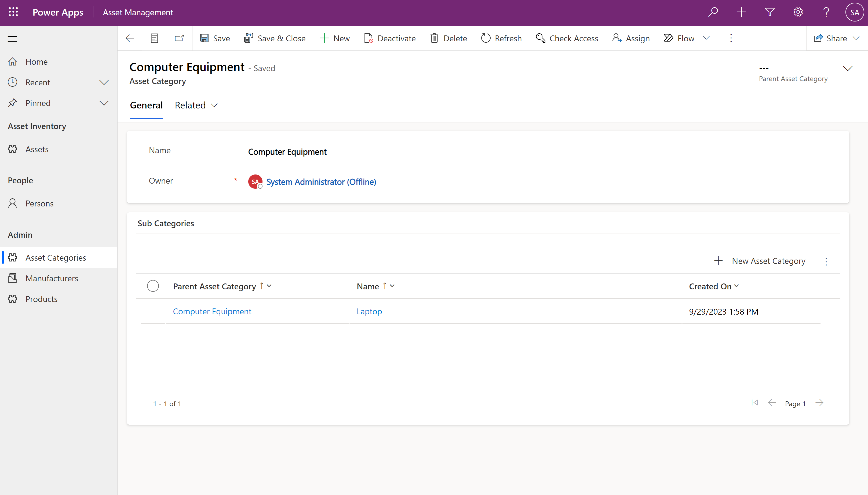Click the Asset Management app name
868x495 pixels.
click(x=138, y=12)
